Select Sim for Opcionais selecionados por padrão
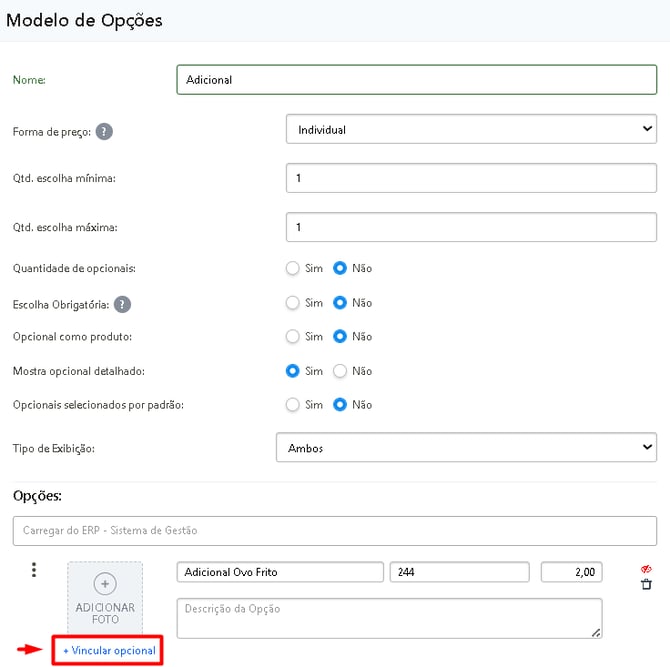The width and height of the screenshot is (670, 667). [293, 405]
